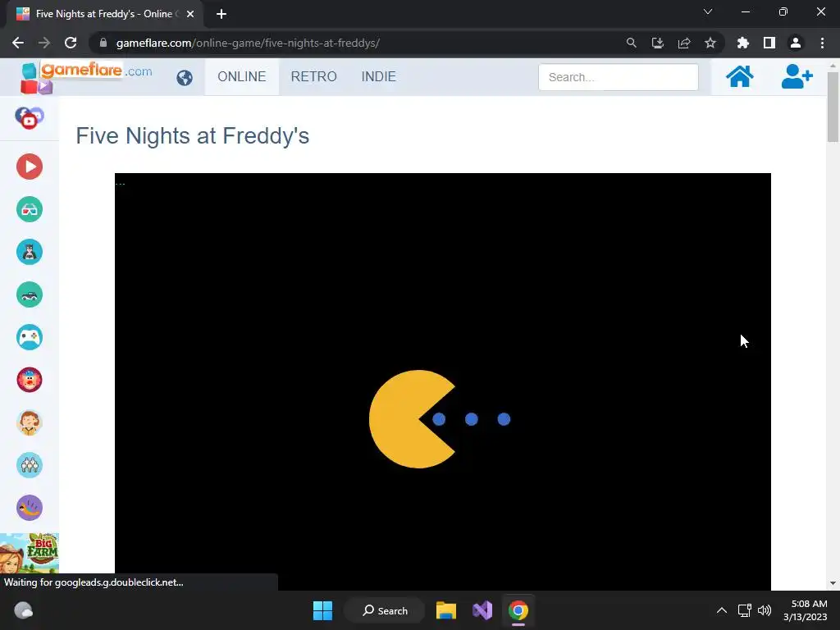Open File Explorer from taskbar
This screenshot has width=840, height=630.
pyautogui.click(x=445, y=610)
